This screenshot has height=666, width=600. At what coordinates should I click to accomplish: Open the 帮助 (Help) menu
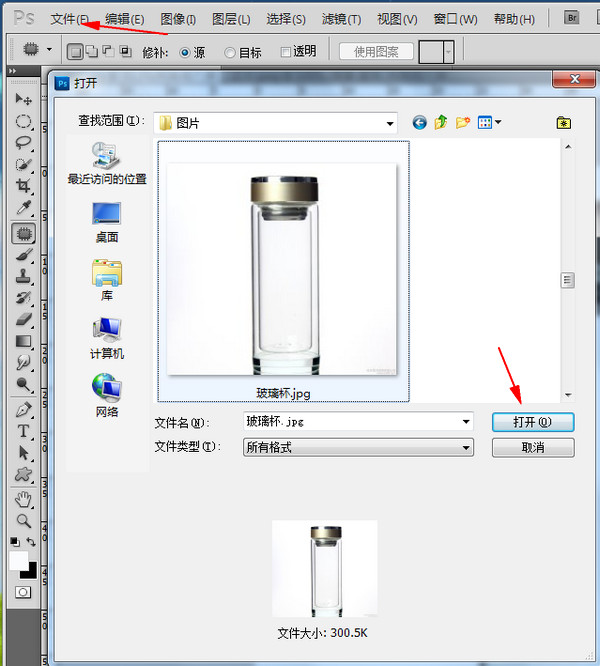[514, 19]
